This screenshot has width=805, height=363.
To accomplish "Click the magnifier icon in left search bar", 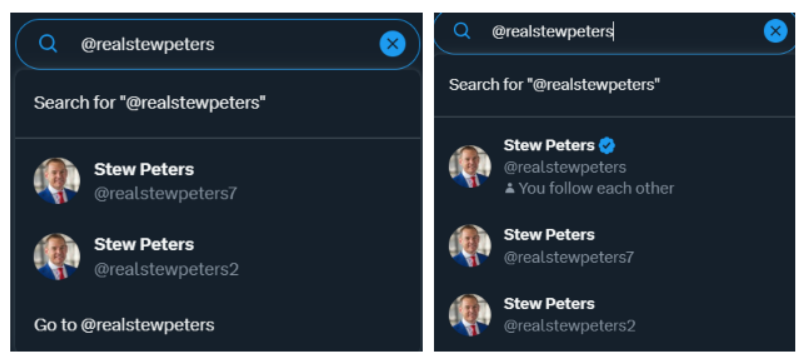I will [x=48, y=44].
